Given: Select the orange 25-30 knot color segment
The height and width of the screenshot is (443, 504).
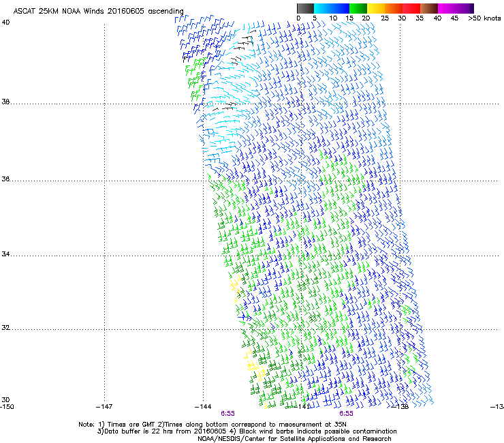Looking at the screenshot, I should pyautogui.click(x=394, y=8).
